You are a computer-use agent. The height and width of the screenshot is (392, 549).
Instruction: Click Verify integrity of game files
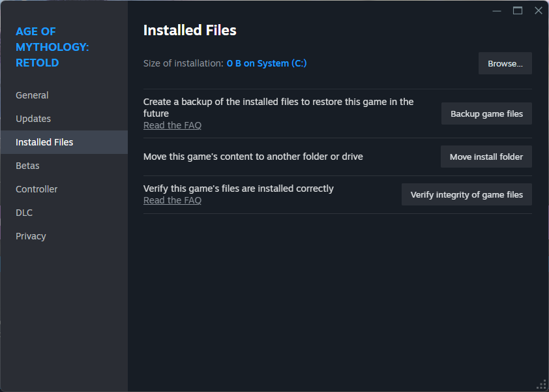[x=466, y=194]
